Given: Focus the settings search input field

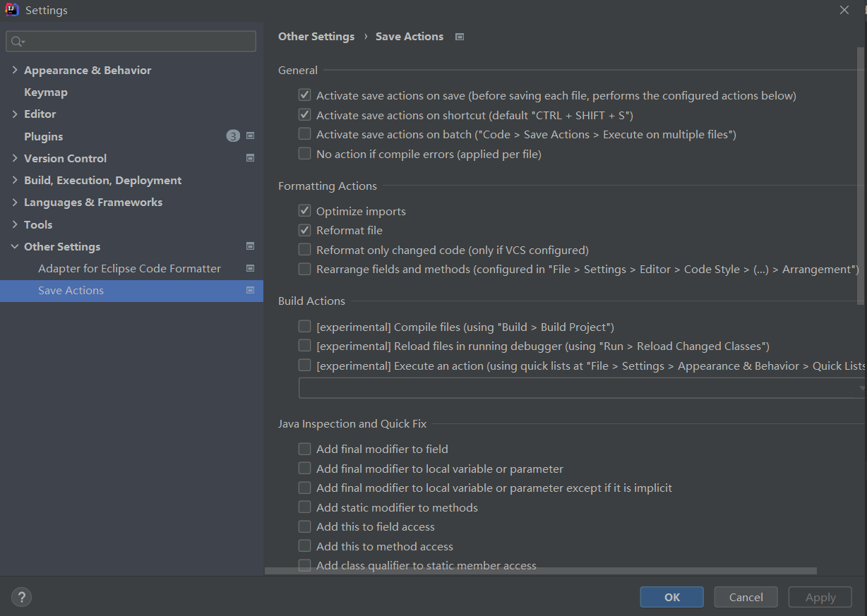Looking at the screenshot, I should [x=138, y=42].
